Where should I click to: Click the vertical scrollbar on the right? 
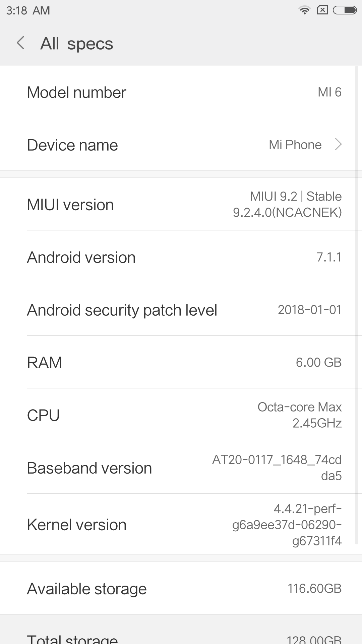pyautogui.click(x=357, y=302)
